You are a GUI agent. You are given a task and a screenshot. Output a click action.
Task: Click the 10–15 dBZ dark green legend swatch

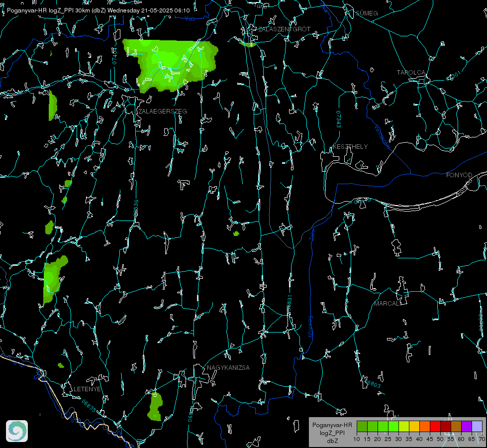click(x=362, y=426)
